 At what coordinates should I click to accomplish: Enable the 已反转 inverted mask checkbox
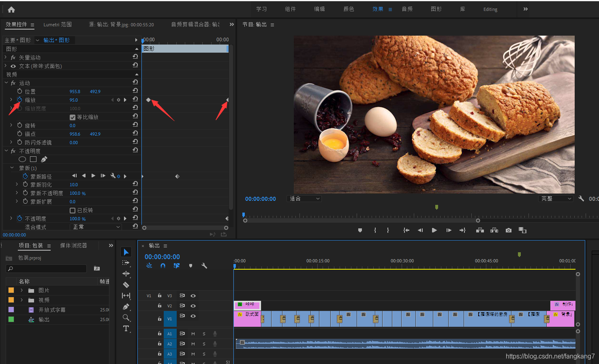coord(73,211)
